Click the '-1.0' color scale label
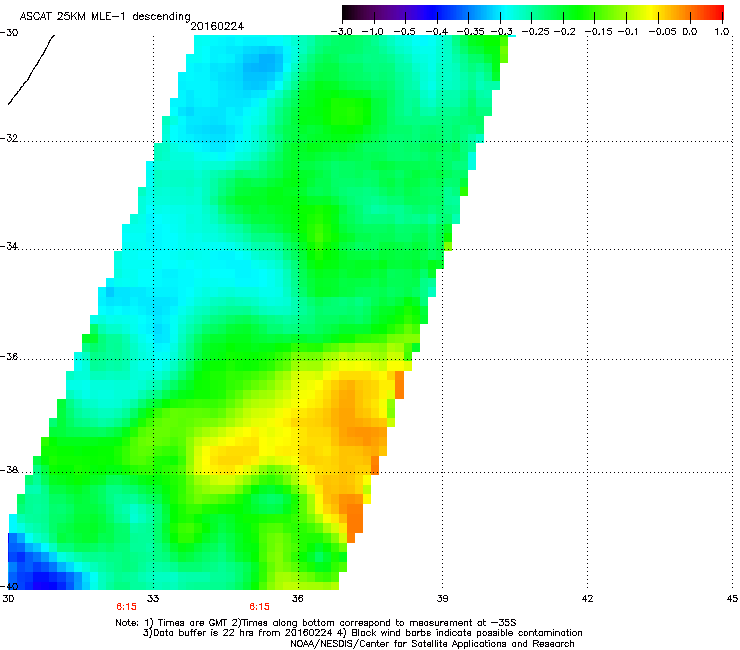 [373, 32]
